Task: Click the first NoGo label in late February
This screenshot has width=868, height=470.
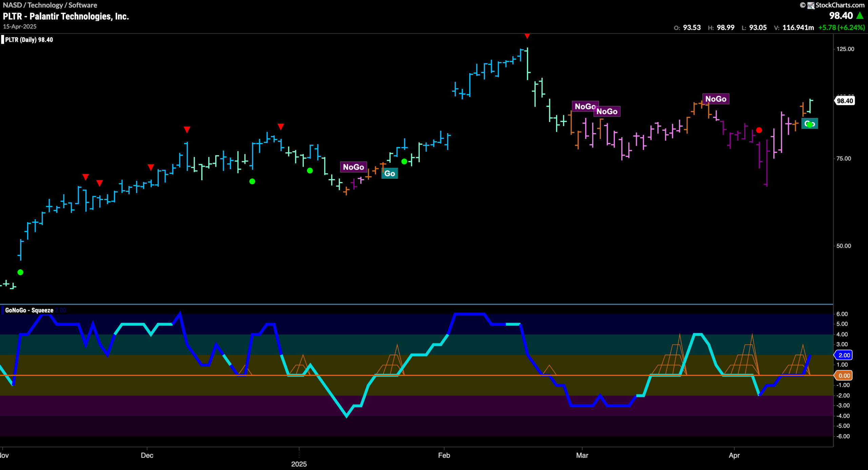Action: click(x=585, y=106)
